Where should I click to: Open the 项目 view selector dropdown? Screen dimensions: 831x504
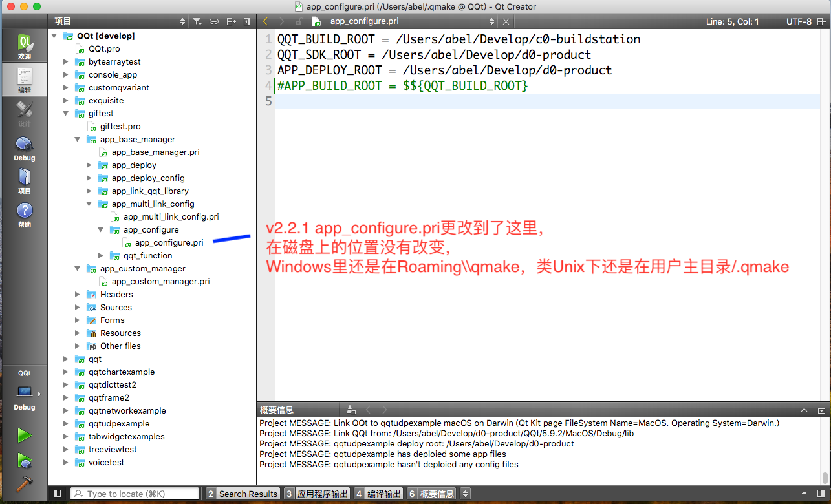point(120,21)
